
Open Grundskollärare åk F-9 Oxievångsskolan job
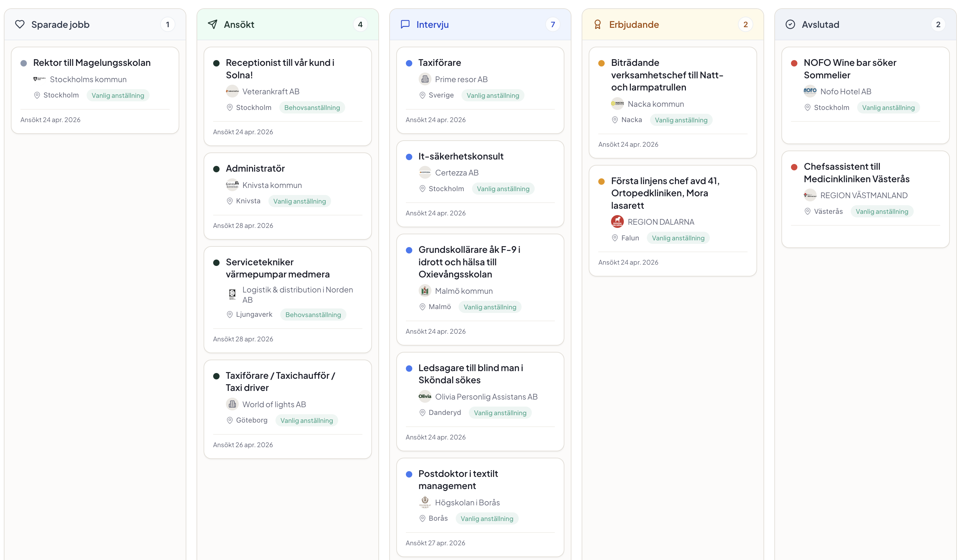pyautogui.click(x=469, y=262)
